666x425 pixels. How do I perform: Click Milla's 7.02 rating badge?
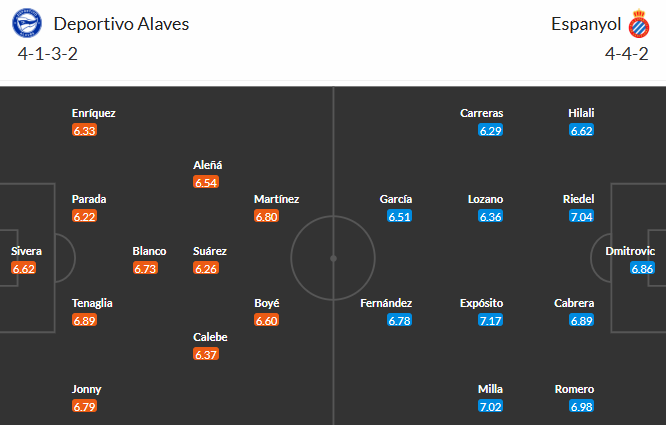(x=490, y=406)
